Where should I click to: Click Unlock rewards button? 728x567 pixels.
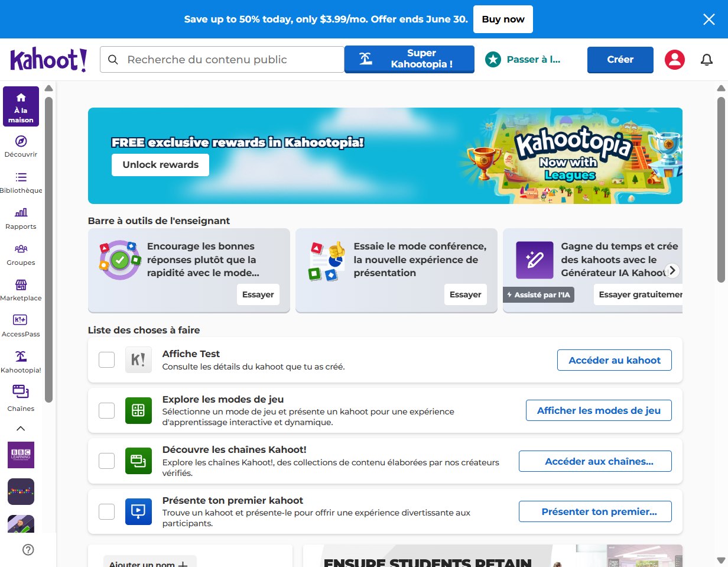(160, 165)
